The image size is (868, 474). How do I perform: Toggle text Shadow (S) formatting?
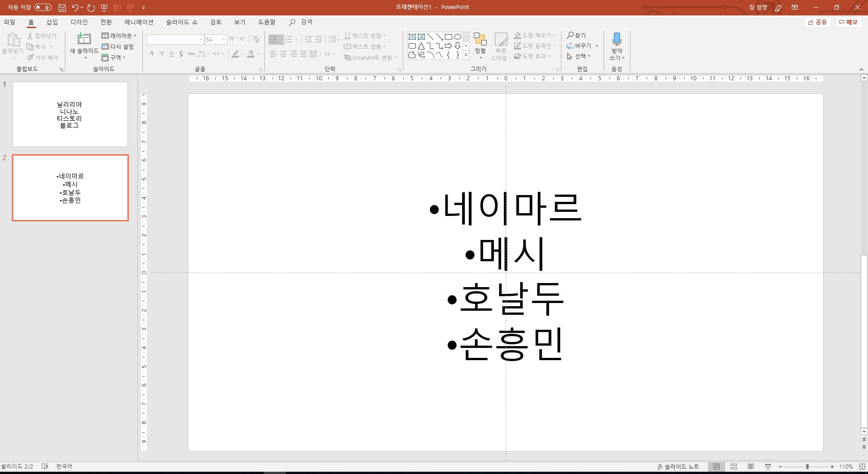181,54
